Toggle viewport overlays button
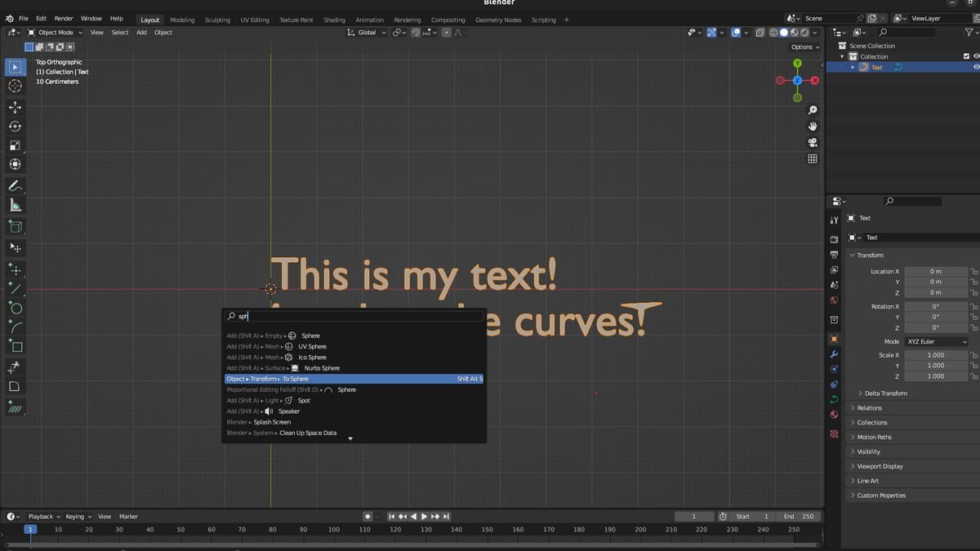This screenshot has height=551, width=980. tap(736, 33)
